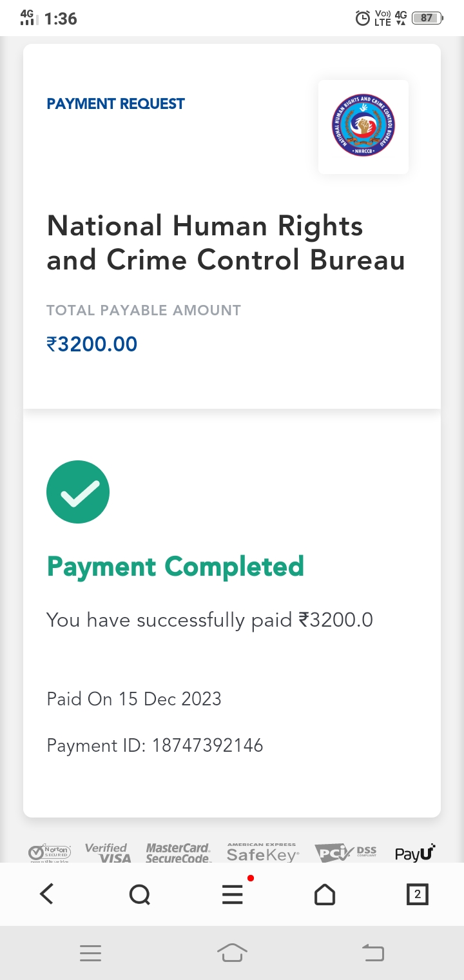
Task: Tap the Payment ID number text
Action: [x=208, y=745]
